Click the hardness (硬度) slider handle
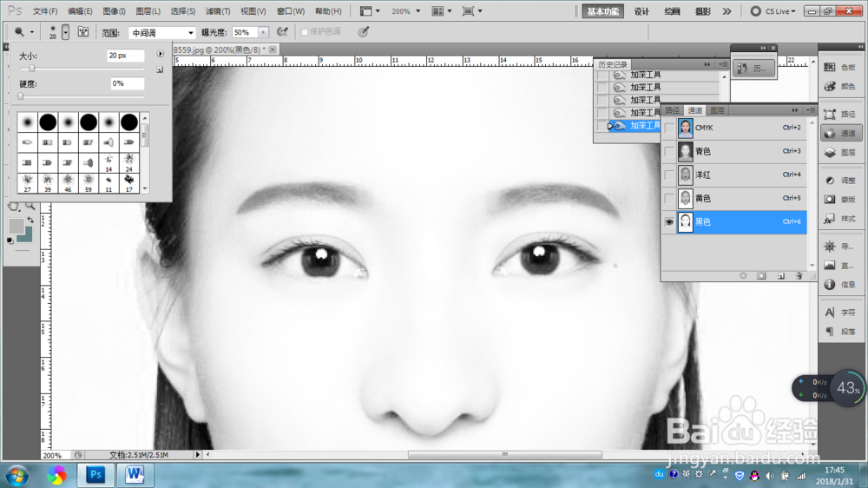868x488 pixels. click(21, 96)
